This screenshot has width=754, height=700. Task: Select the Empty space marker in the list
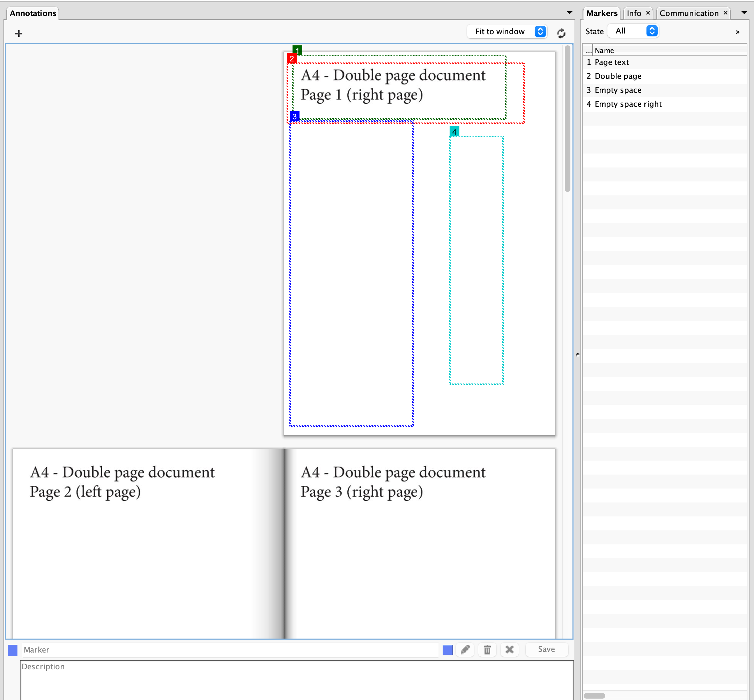pyautogui.click(x=618, y=90)
